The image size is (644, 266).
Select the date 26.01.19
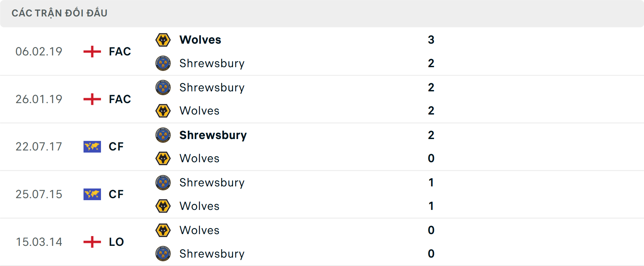(39, 99)
